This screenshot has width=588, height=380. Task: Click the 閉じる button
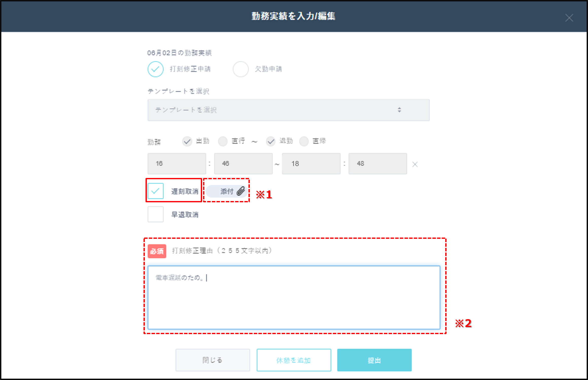[x=212, y=360]
